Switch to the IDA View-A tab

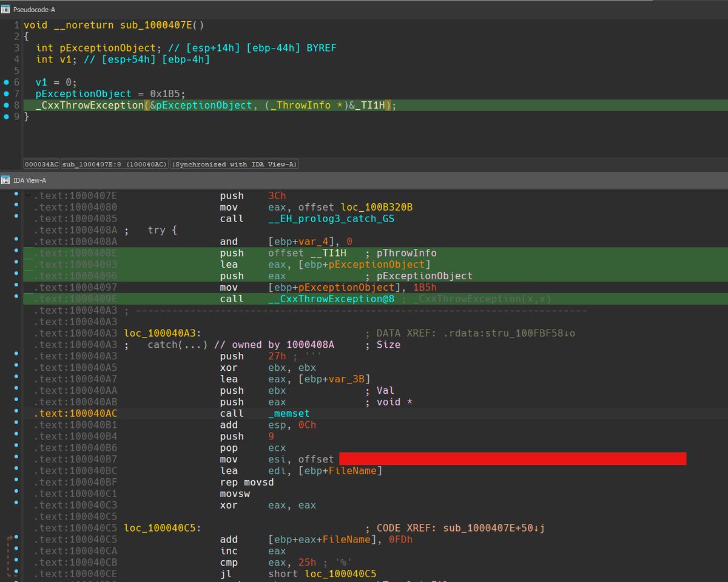point(30,180)
